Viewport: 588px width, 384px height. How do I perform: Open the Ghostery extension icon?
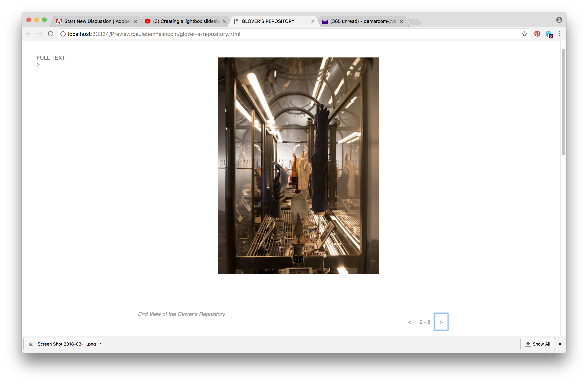(x=549, y=34)
